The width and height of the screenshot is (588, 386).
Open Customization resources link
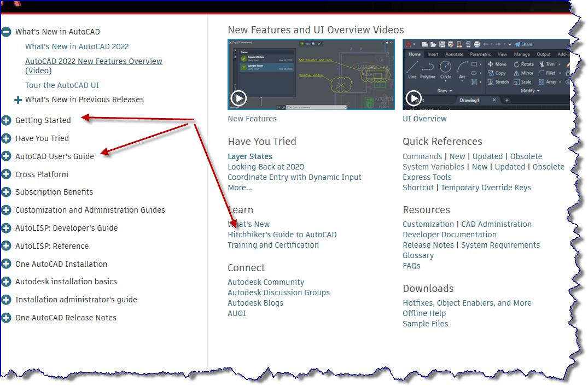coord(428,224)
